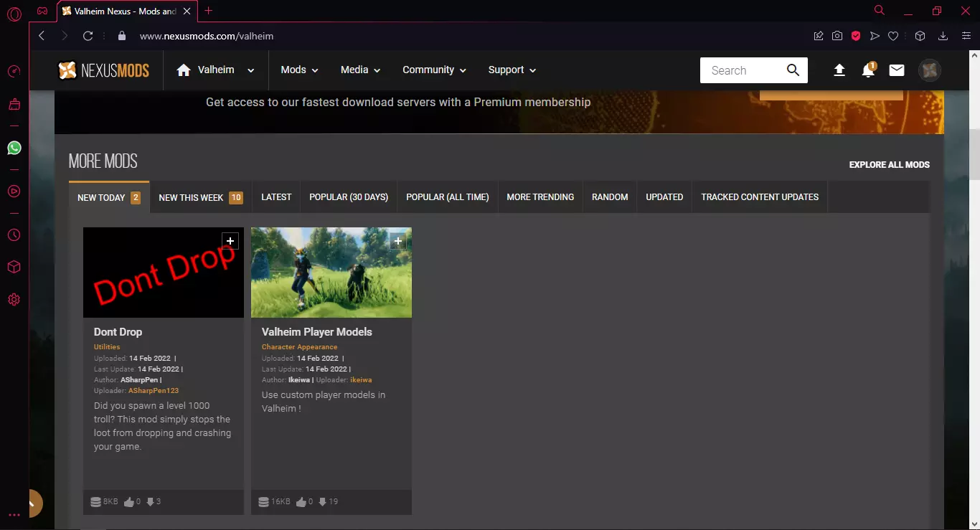This screenshot has width=980, height=530.
Task: Open Opera sidebar settings gear
Action: (x=14, y=300)
